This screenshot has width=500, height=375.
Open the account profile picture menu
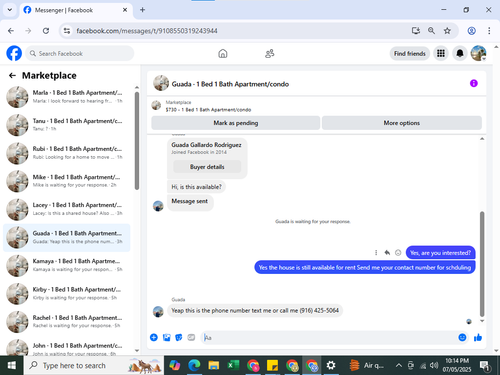[478, 53]
